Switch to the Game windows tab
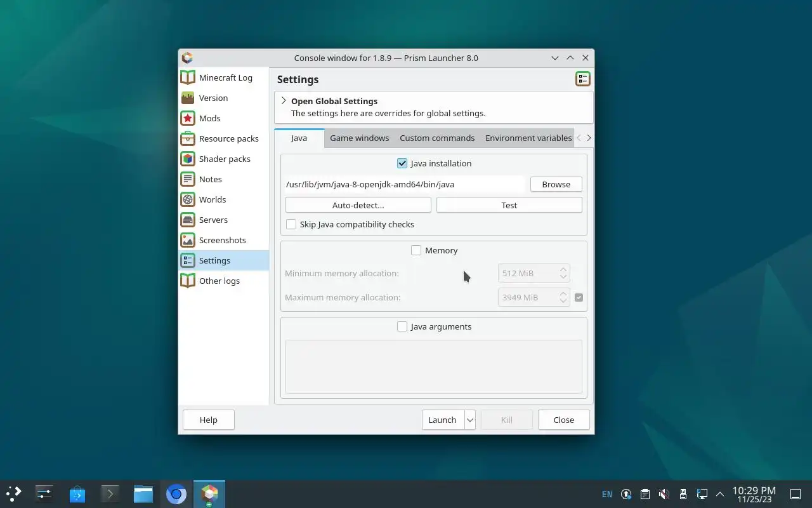The image size is (812, 508). coord(360,138)
